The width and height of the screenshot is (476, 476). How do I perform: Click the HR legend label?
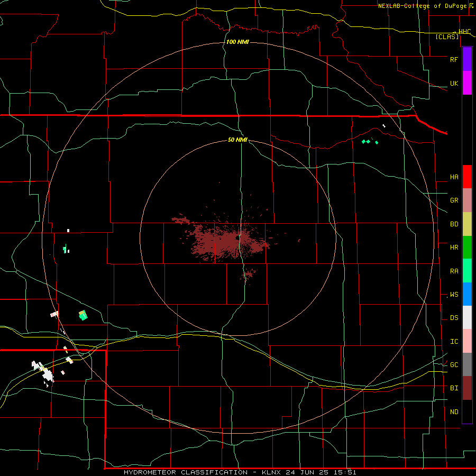point(454,248)
